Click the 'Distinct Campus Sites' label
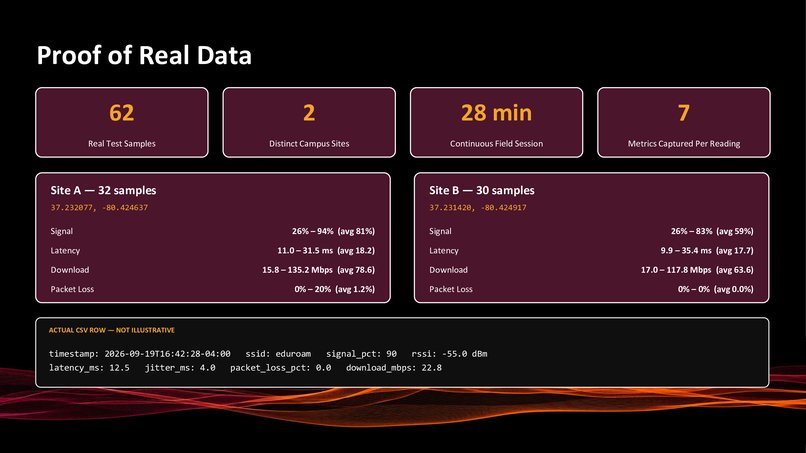The height and width of the screenshot is (453, 806). coord(309,143)
